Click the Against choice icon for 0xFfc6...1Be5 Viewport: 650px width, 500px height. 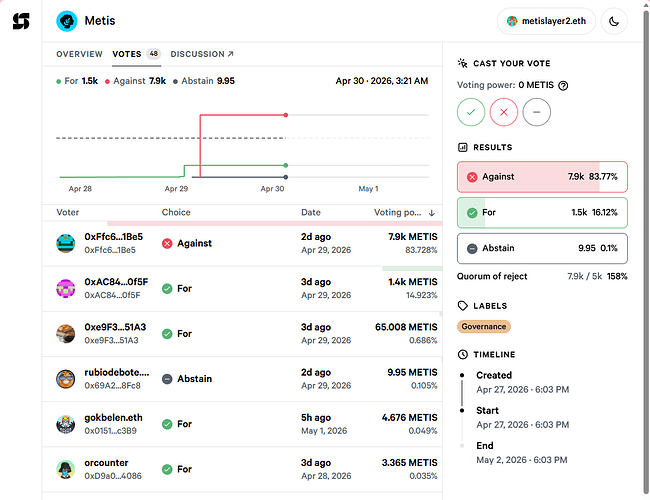[167, 243]
